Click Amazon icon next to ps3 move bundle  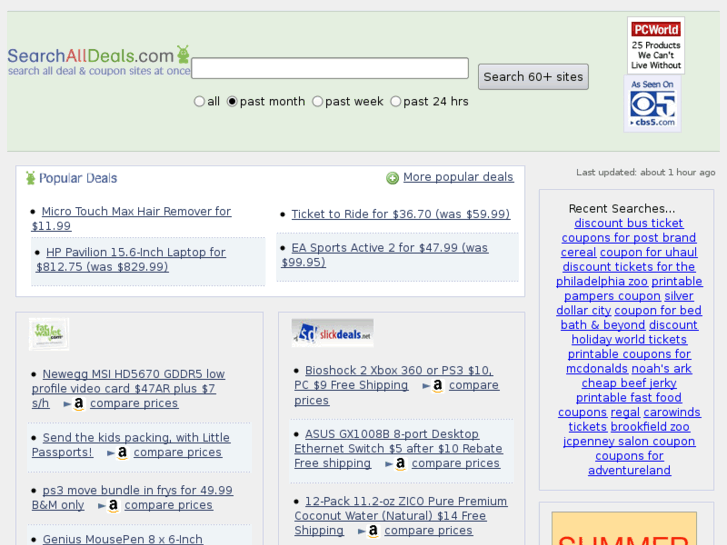click(x=113, y=505)
